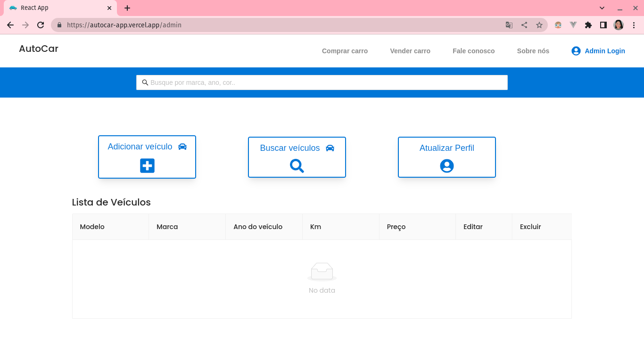Image resolution: width=644 pixels, height=362 pixels.
Task: Open the Sobre nós menu item
Action: (x=533, y=51)
